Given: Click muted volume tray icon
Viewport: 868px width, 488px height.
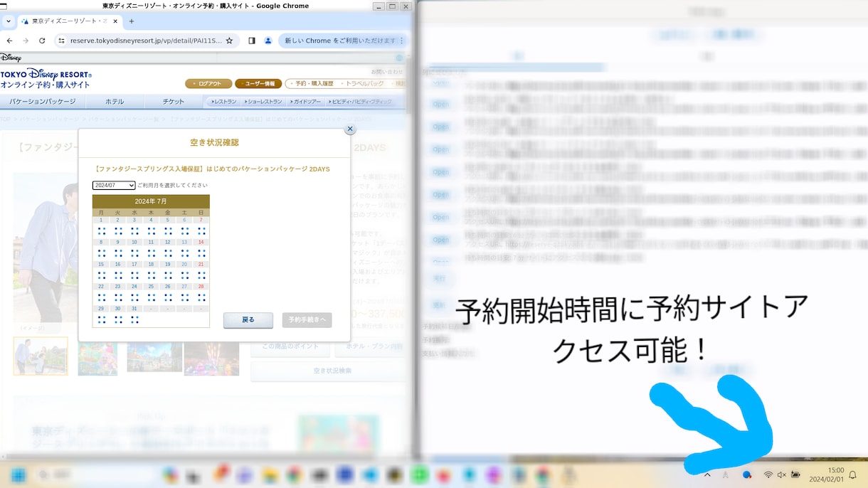Looking at the screenshot, I should 782,474.
